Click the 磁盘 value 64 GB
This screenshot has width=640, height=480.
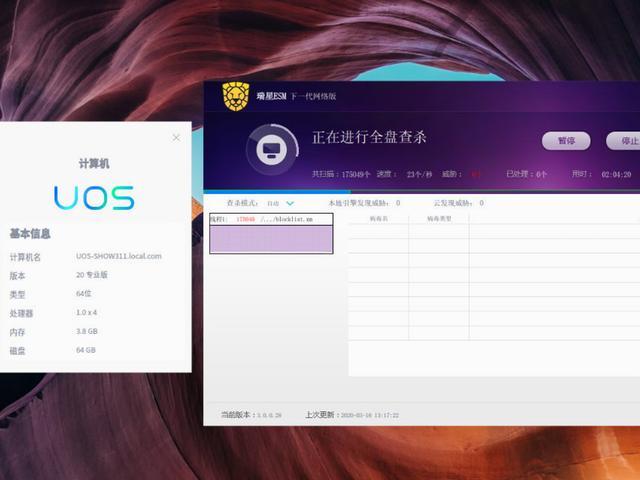[86, 350]
